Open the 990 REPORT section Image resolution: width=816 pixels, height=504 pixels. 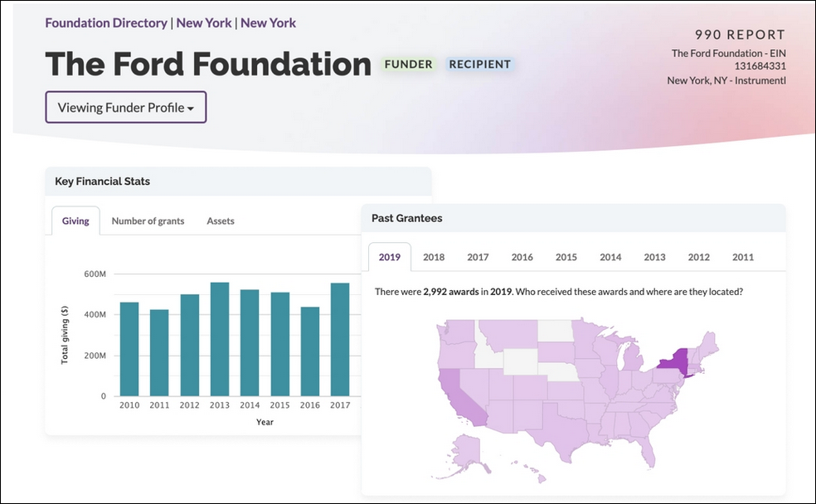click(x=741, y=35)
